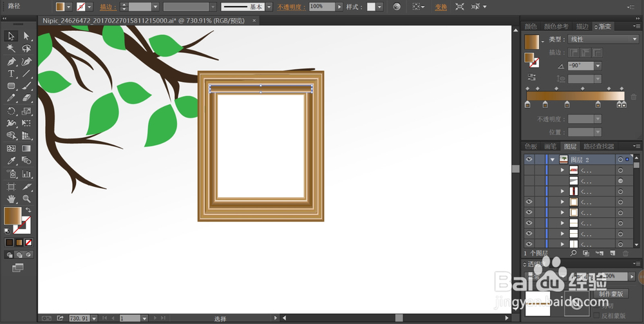
Task: Select the Lasso tool
Action: 26,48
